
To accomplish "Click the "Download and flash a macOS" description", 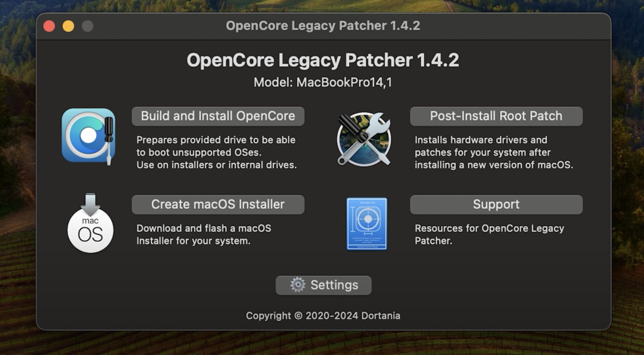I will [x=204, y=234].
